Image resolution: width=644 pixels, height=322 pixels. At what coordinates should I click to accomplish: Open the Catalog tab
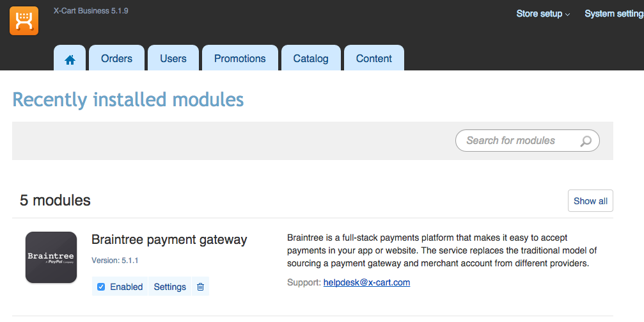click(x=311, y=58)
